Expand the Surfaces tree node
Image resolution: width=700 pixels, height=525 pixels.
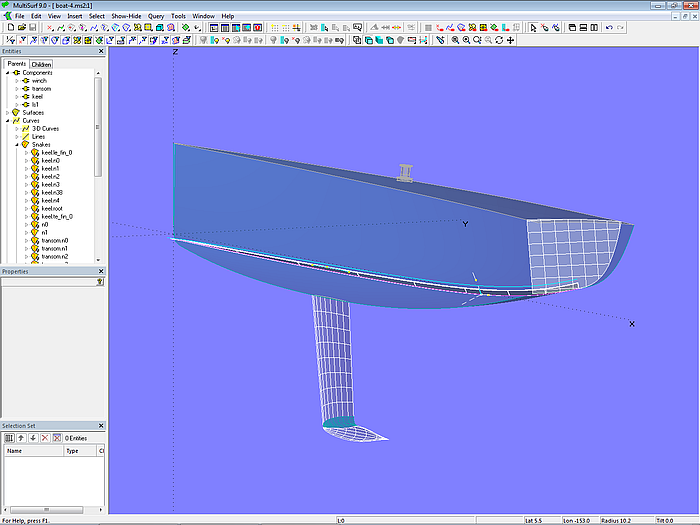click(8, 113)
